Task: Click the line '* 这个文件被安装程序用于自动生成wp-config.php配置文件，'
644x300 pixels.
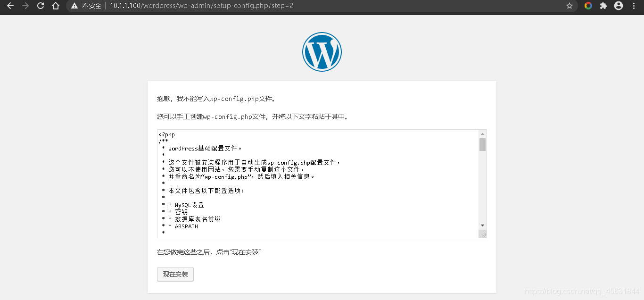Action: tap(251, 162)
